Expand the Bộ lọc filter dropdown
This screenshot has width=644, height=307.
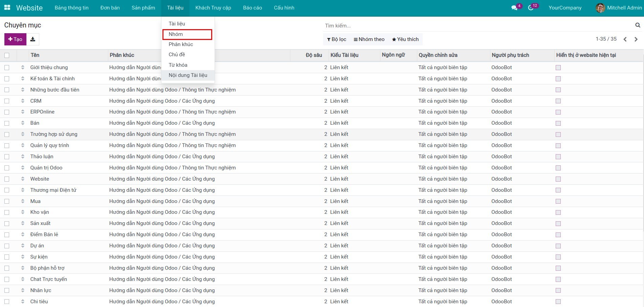pos(336,39)
